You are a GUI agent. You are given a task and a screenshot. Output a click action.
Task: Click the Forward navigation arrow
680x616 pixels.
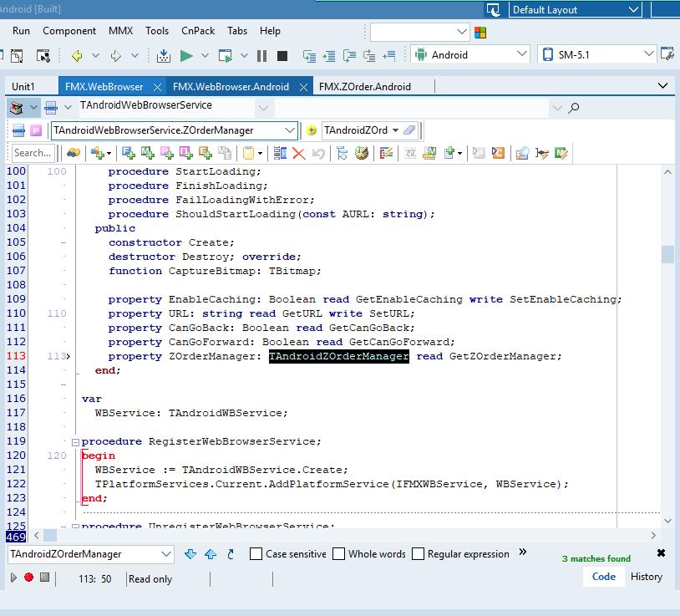116,55
